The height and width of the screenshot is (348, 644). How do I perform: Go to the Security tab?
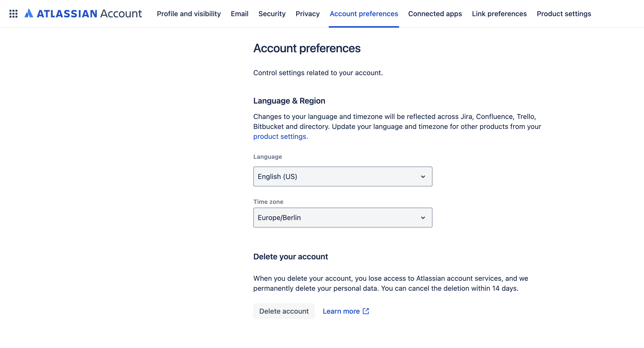pyautogui.click(x=272, y=14)
